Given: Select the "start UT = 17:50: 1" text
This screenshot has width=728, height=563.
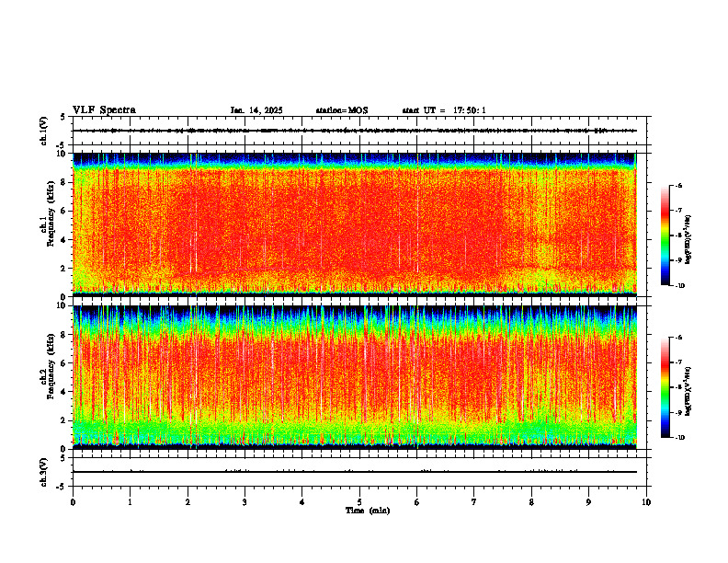Looking at the screenshot, I should [444, 110].
